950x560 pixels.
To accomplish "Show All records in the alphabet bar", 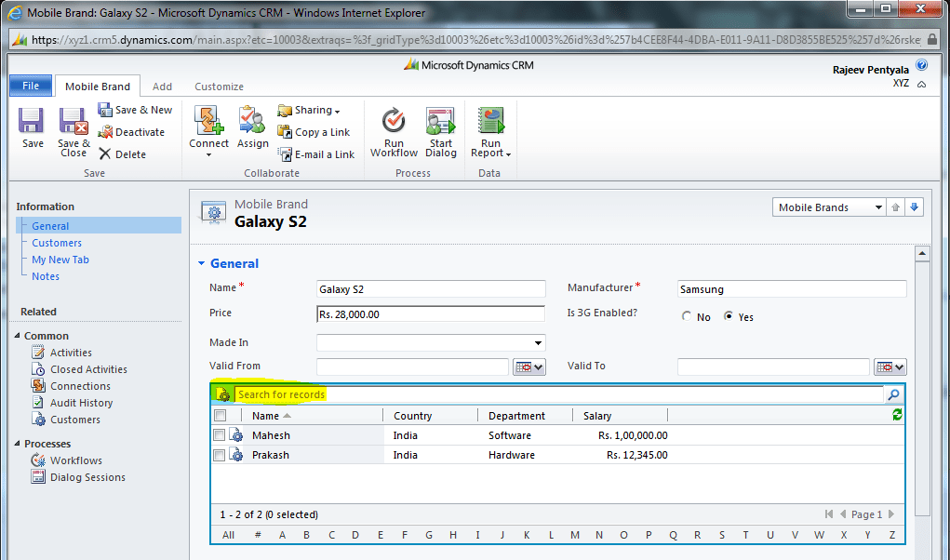I will point(228,535).
